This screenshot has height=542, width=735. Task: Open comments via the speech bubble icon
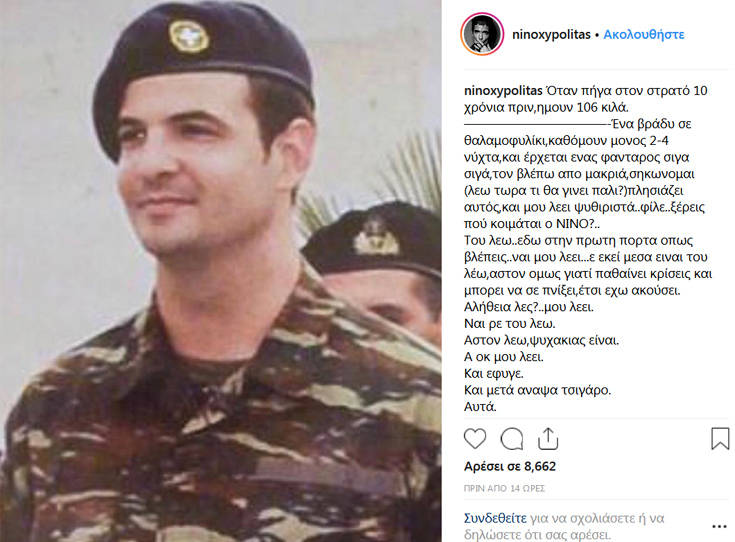[x=511, y=439]
